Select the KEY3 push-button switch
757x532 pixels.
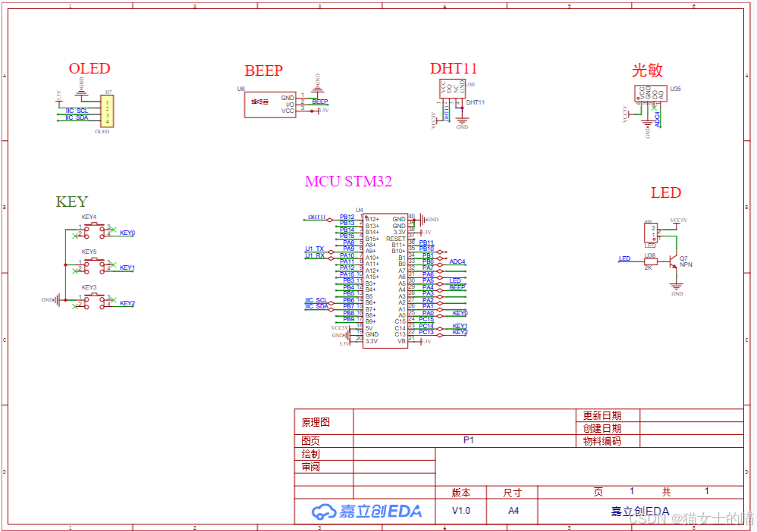coord(94,302)
